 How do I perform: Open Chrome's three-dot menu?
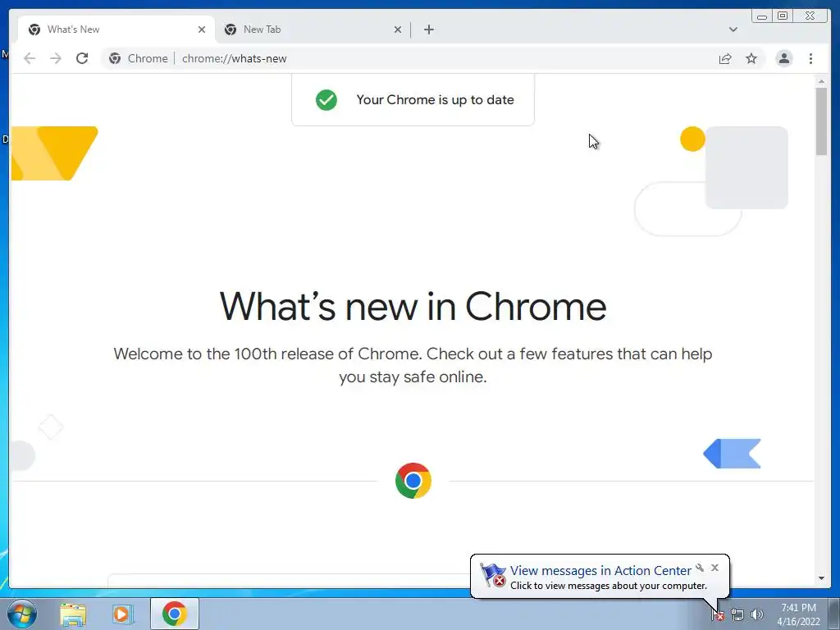coord(810,58)
